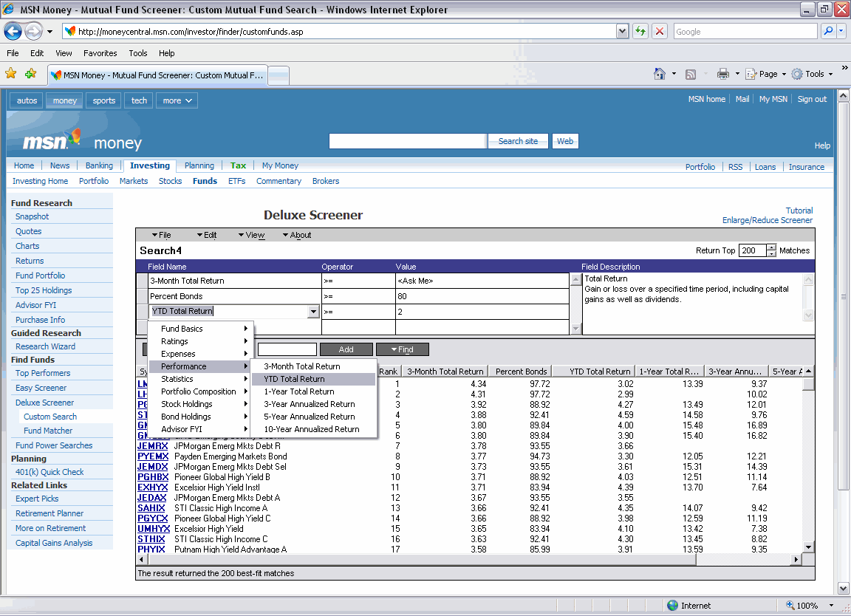Image resolution: width=851 pixels, height=616 pixels.
Task: Click the Stop loading icon
Action: click(x=660, y=32)
